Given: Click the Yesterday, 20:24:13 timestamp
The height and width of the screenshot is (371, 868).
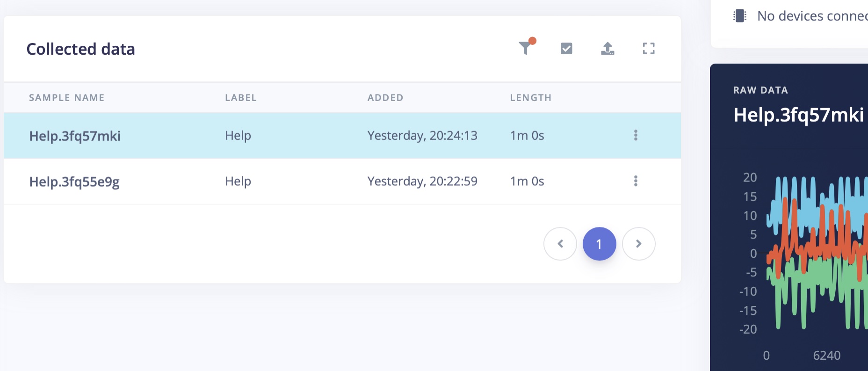Looking at the screenshot, I should [422, 136].
